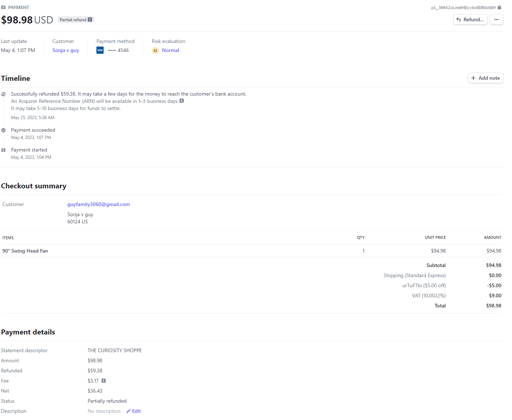Click the Partially refunded status text
This screenshot has width=512, height=420.
pyautogui.click(x=107, y=401)
